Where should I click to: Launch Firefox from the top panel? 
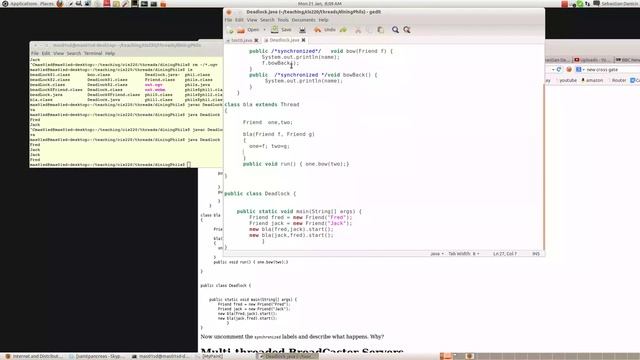[60, 4]
